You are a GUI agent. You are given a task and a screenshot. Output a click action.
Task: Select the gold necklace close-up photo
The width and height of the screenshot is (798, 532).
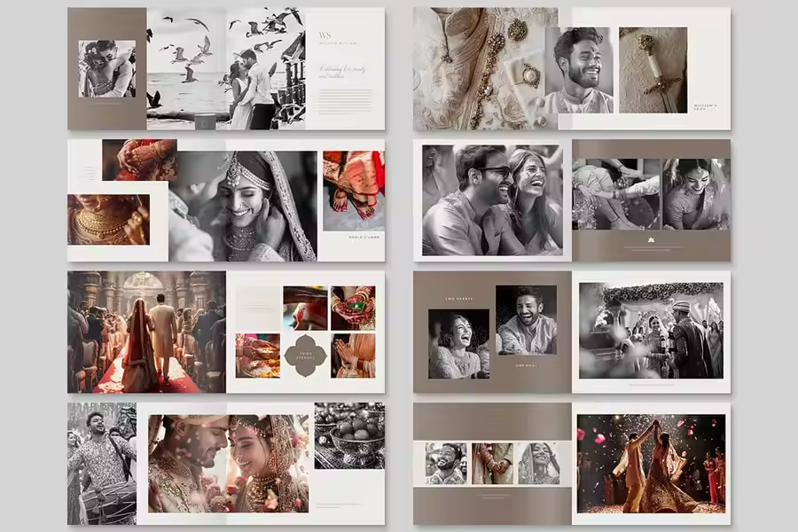[x=108, y=219]
